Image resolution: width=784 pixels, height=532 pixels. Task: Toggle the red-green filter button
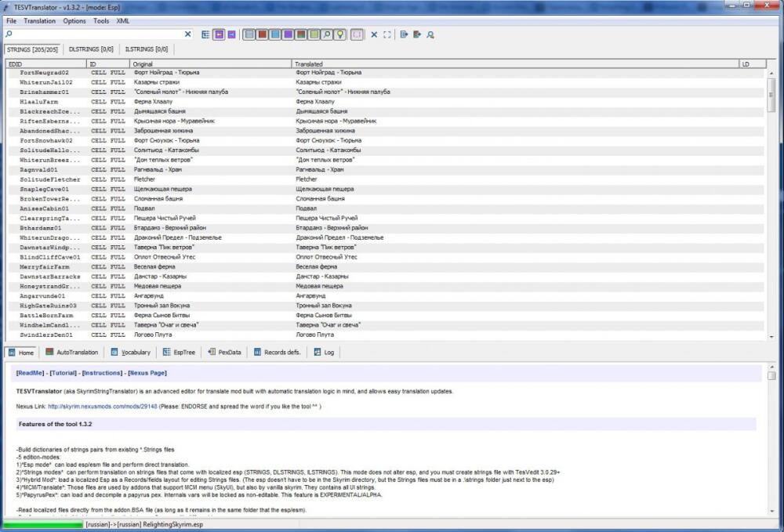point(301,34)
